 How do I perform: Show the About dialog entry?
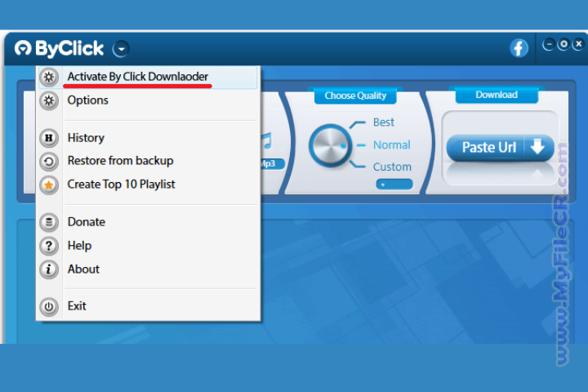[149, 269]
